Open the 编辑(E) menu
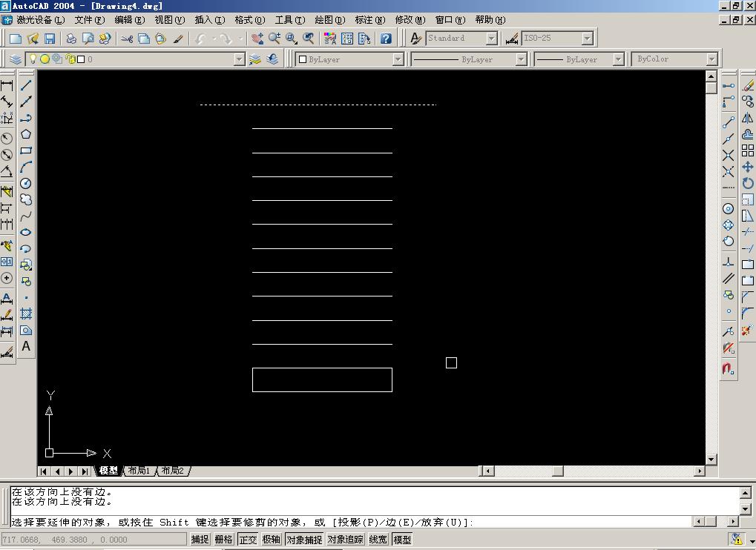 click(x=130, y=20)
